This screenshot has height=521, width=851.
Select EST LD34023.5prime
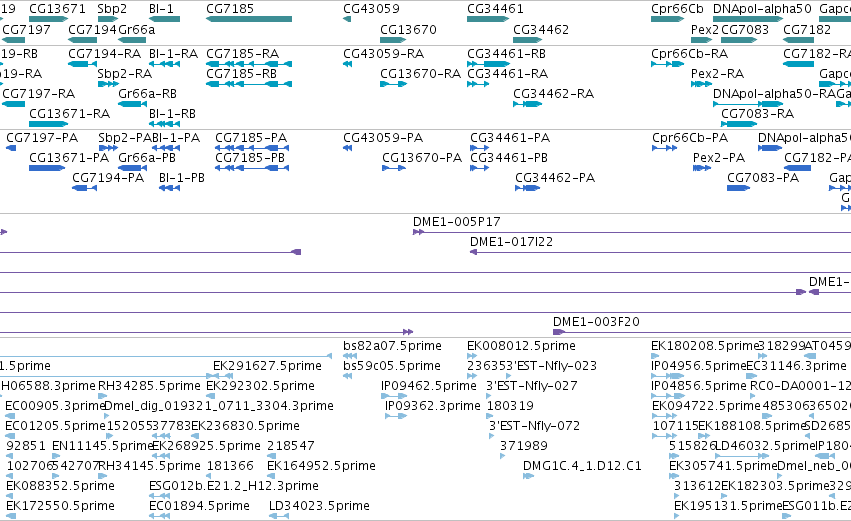[x=279, y=516]
